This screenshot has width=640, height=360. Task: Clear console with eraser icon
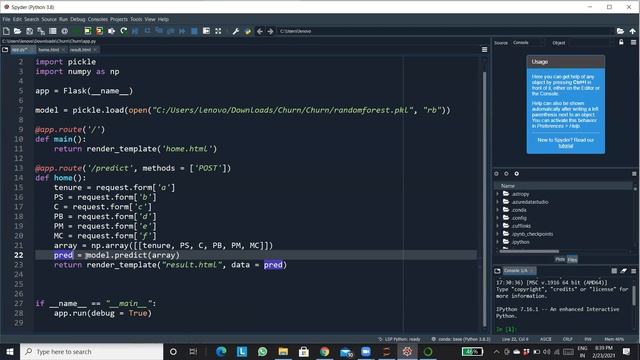[x=624, y=271]
